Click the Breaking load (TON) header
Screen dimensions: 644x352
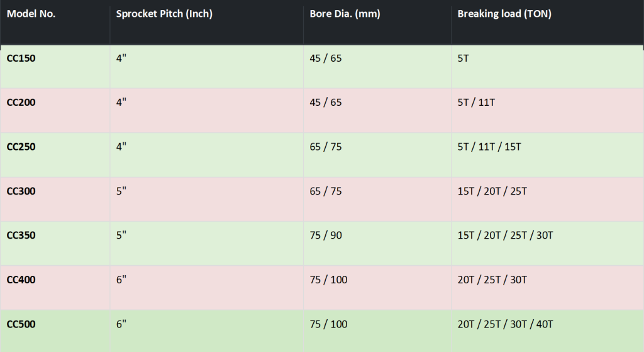coord(504,14)
